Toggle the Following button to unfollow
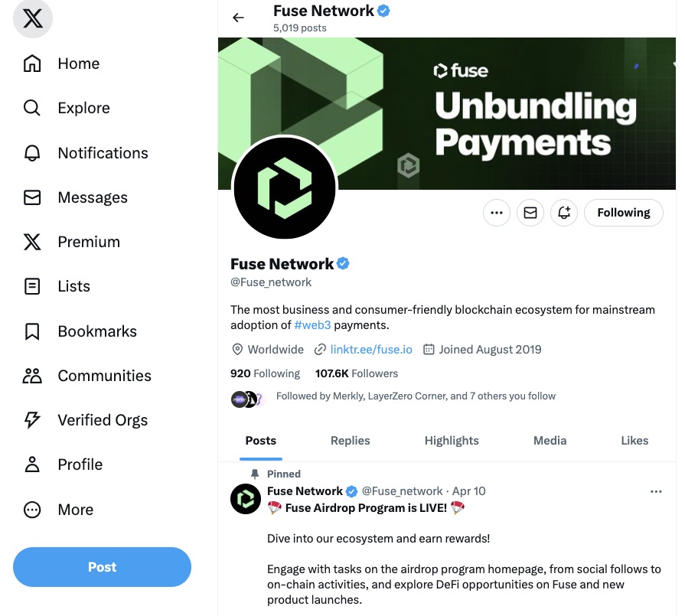This screenshot has width=685, height=616. [623, 213]
